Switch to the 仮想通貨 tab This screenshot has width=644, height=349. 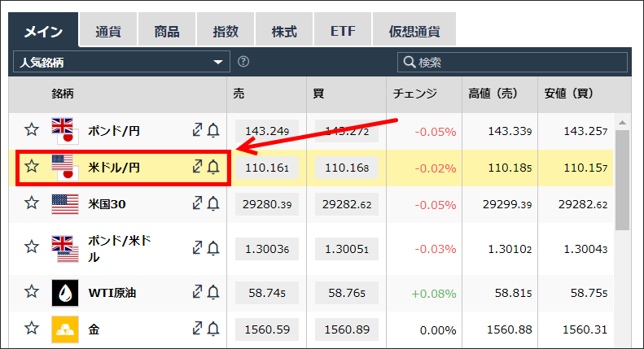point(414,29)
